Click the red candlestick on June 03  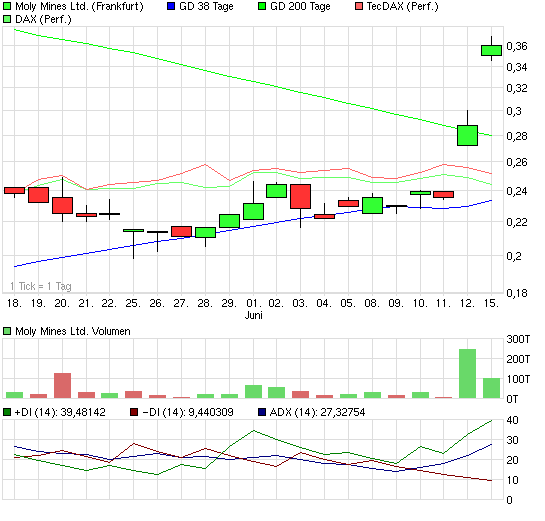[300, 196]
